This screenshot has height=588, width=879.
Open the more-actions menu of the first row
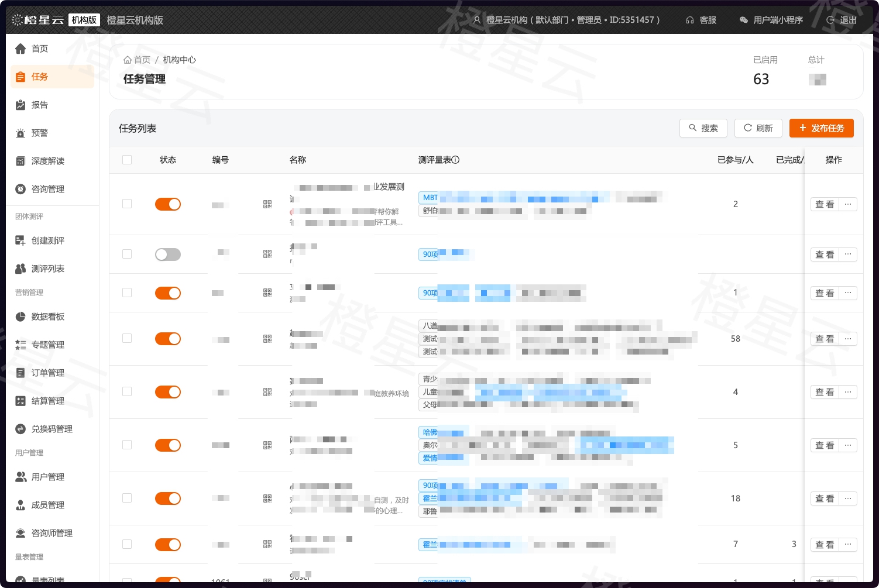click(847, 204)
